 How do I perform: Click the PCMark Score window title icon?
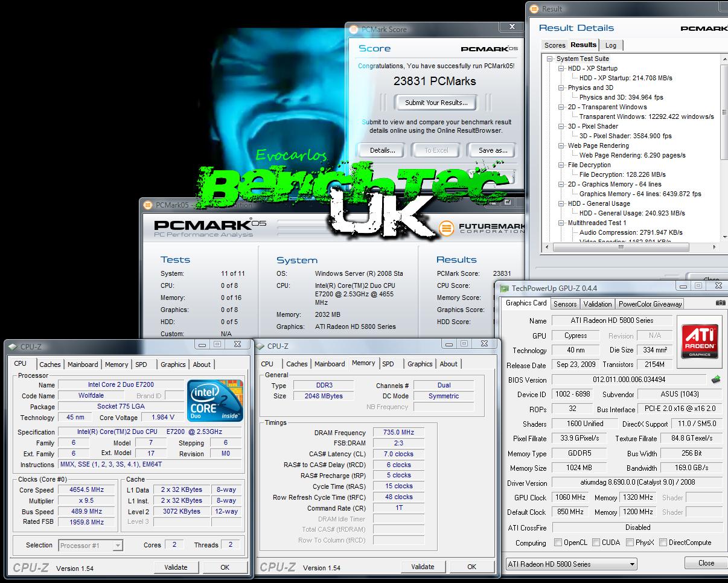(x=354, y=29)
